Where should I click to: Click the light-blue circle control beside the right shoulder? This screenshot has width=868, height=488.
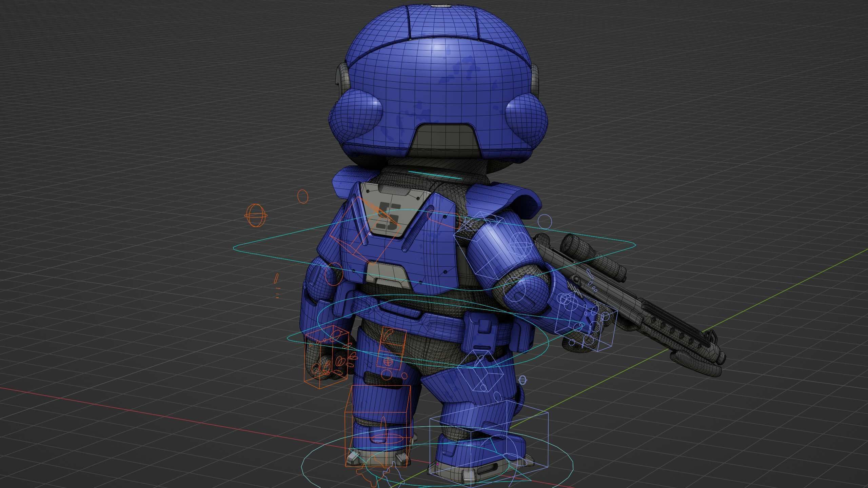545,221
